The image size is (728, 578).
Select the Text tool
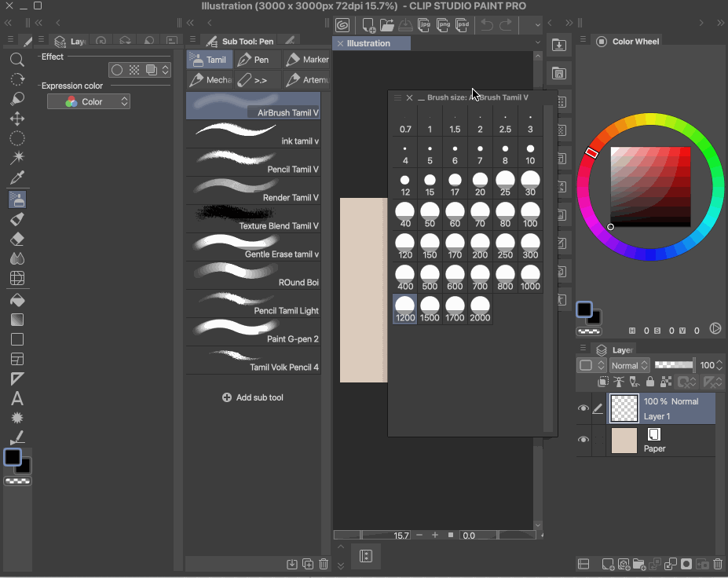point(16,398)
